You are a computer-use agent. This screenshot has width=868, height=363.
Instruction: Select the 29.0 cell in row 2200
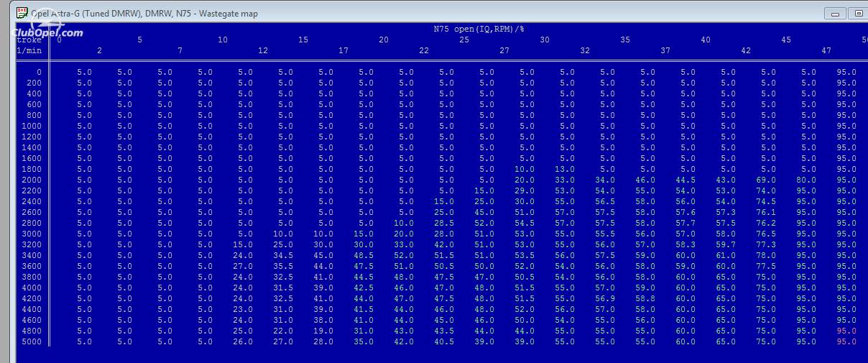525,191
